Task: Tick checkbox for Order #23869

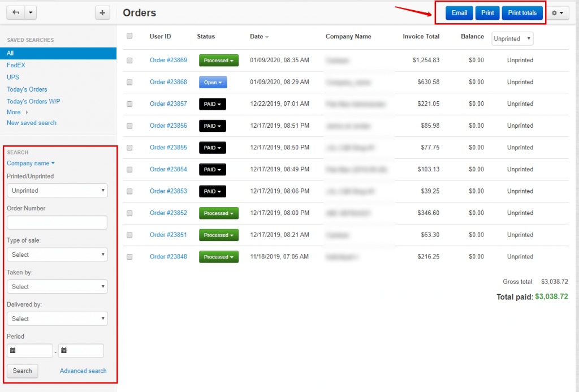Action: coord(129,61)
